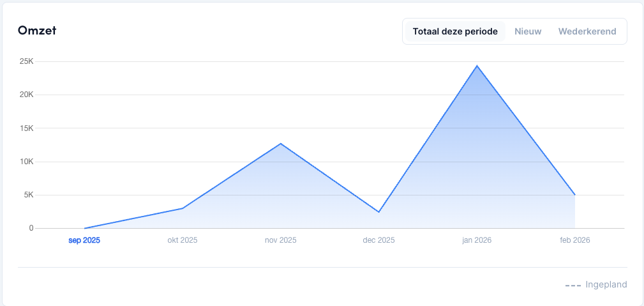This screenshot has width=644, height=306.
Task: Click the highlighted sep 2025 axis label
Action: tap(84, 241)
